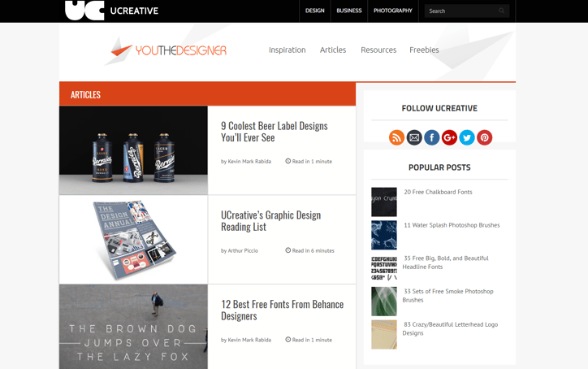The height and width of the screenshot is (369, 588).
Task: Click the email subscribe icon
Action: click(x=414, y=137)
